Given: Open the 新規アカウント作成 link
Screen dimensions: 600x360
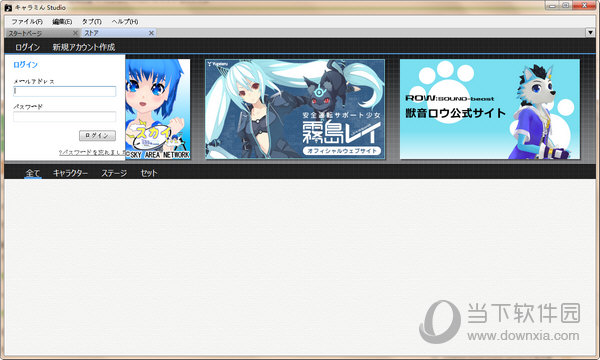Looking at the screenshot, I should tap(84, 47).
